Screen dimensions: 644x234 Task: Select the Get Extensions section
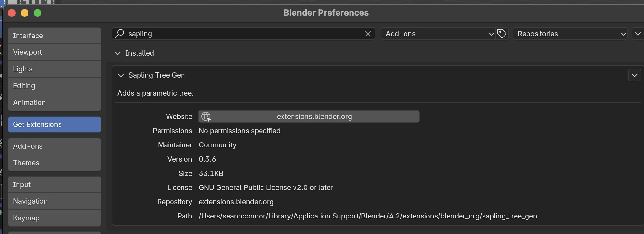[x=54, y=124]
